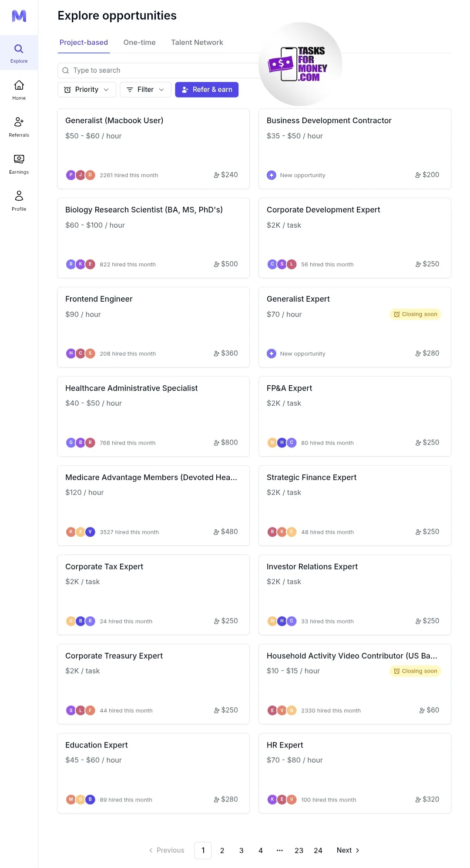Click avatar group on Frontend Engineer card

[x=81, y=353]
